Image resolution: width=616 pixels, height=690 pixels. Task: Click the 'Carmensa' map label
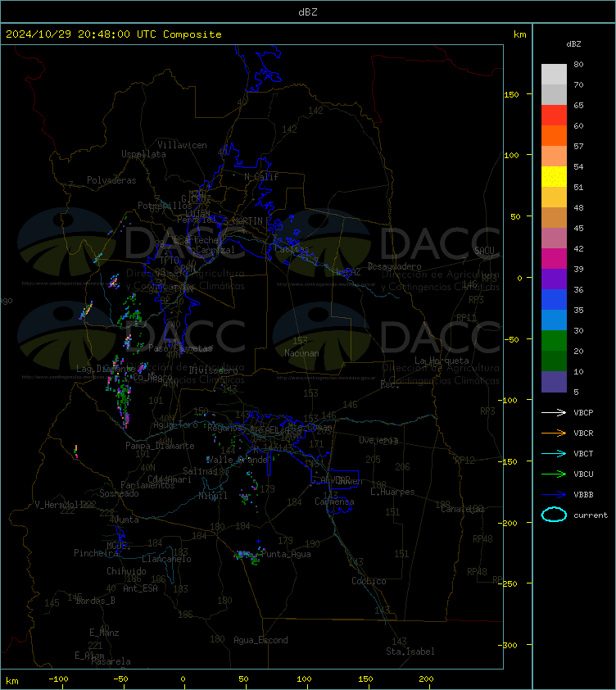[x=334, y=502]
